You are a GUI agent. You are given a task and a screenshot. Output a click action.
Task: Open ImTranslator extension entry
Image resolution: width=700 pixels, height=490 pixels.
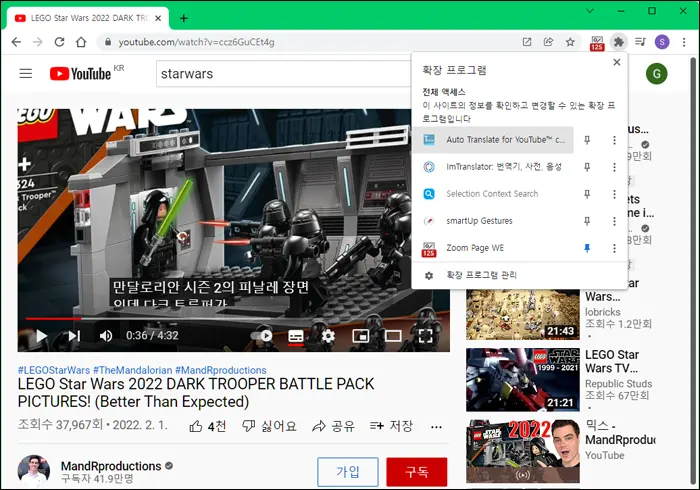coord(493,167)
